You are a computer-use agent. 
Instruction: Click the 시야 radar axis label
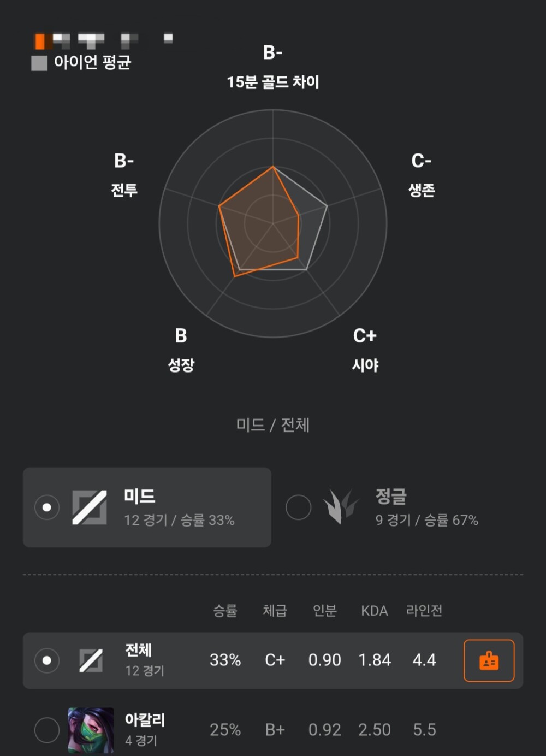[365, 365]
